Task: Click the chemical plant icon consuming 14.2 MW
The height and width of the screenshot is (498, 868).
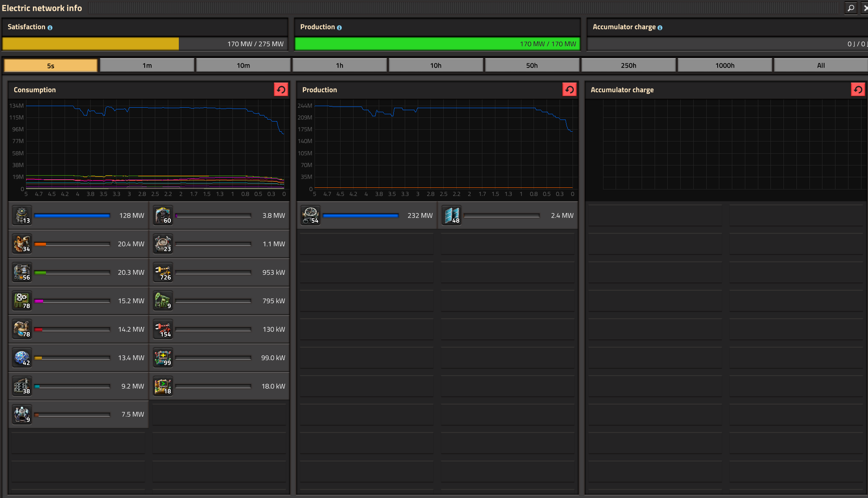Action: pos(22,329)
